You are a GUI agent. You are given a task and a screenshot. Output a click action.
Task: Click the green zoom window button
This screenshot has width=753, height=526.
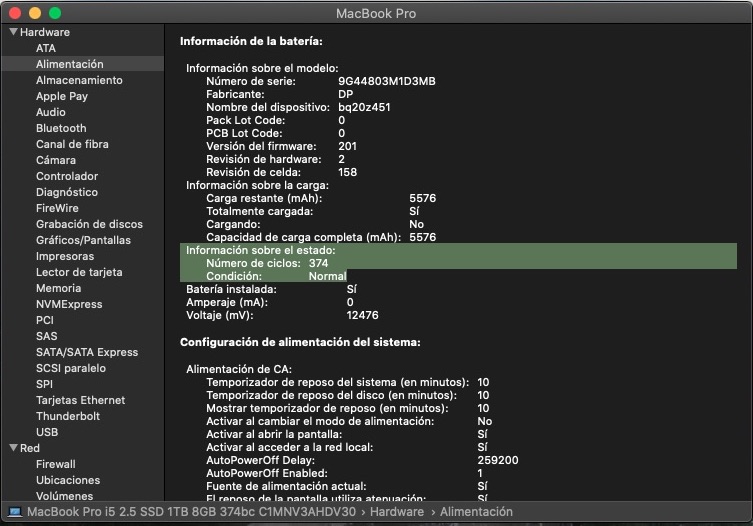pyautogui.click(x=55, y=13)
